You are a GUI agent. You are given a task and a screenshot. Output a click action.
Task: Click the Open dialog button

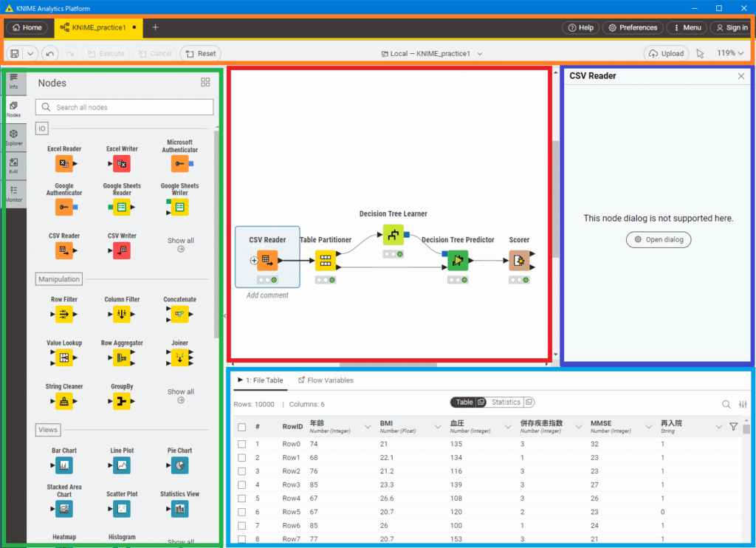click(x=659, y=239)
